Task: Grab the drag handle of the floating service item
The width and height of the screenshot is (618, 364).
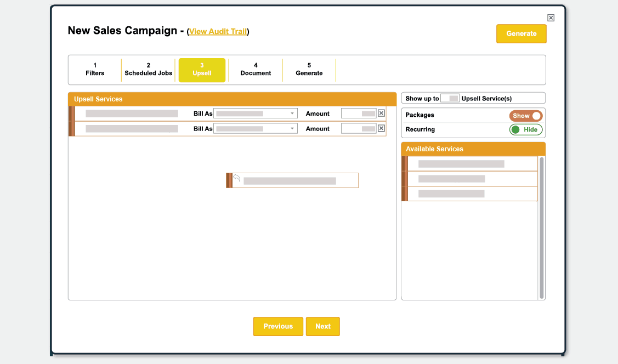Action: tap(229, 180)
